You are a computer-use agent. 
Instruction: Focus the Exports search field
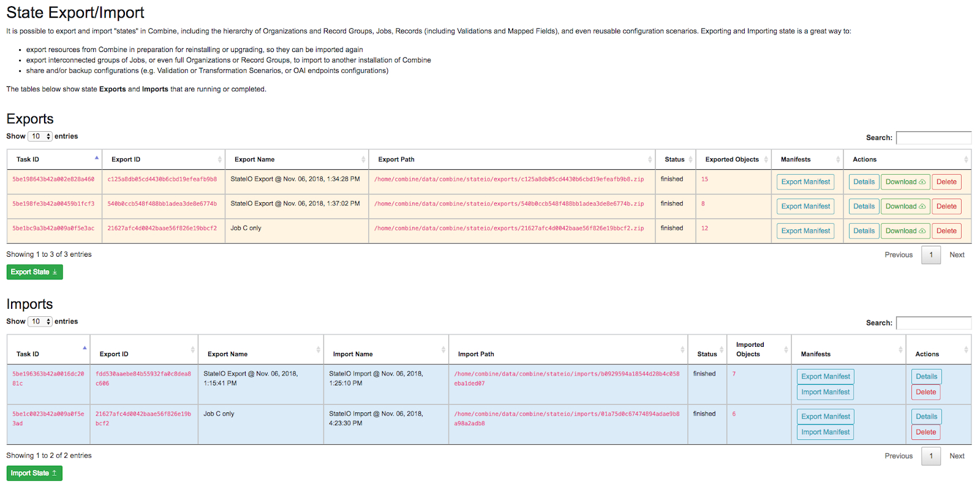click(933, 138)
